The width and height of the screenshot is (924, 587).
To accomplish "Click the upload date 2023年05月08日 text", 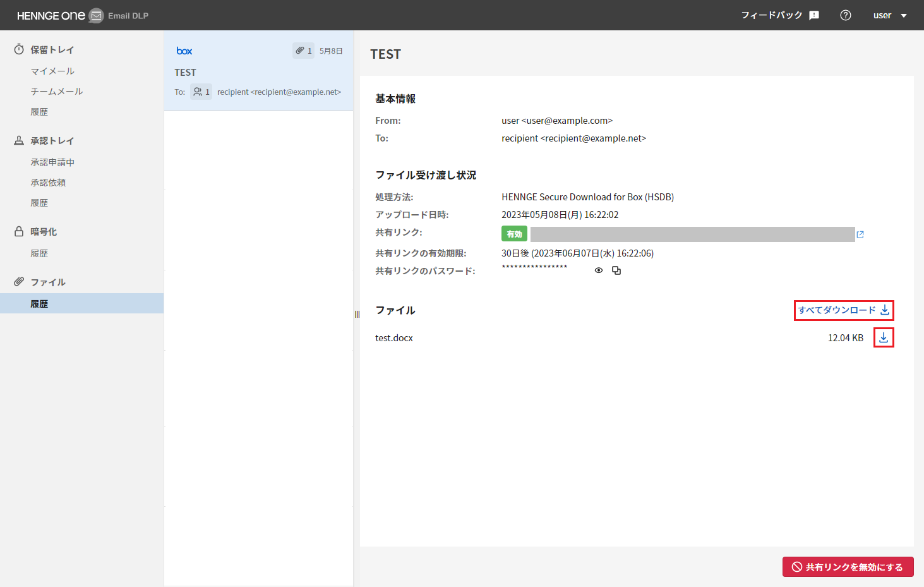I will pyautogui.click(x=560, y=215).
